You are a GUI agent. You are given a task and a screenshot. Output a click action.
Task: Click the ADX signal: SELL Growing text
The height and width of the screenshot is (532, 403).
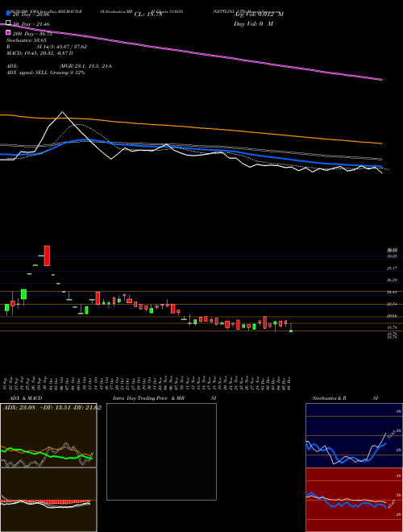point(45,73)
